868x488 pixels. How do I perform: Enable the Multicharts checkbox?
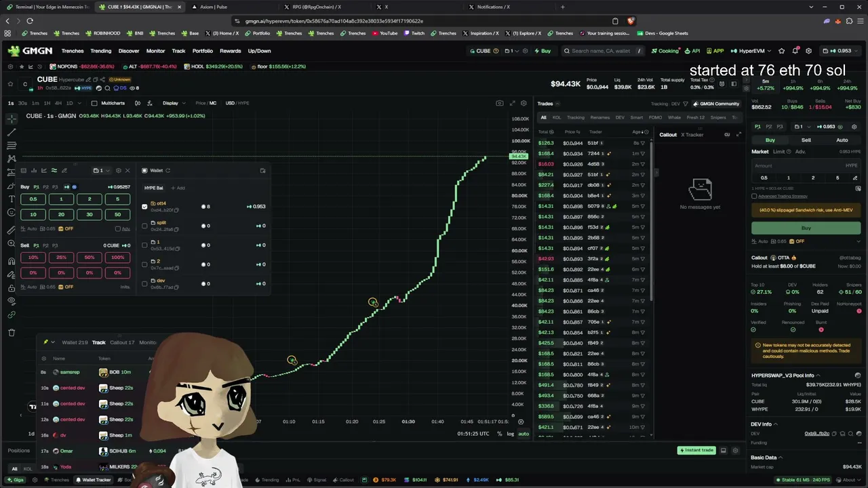click(x=94, y=103)
